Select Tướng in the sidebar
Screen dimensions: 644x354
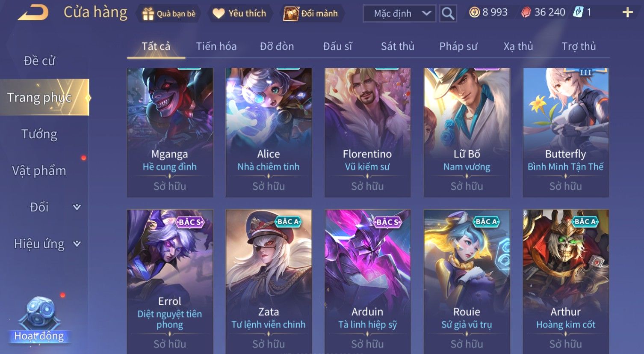pos(39,134)
